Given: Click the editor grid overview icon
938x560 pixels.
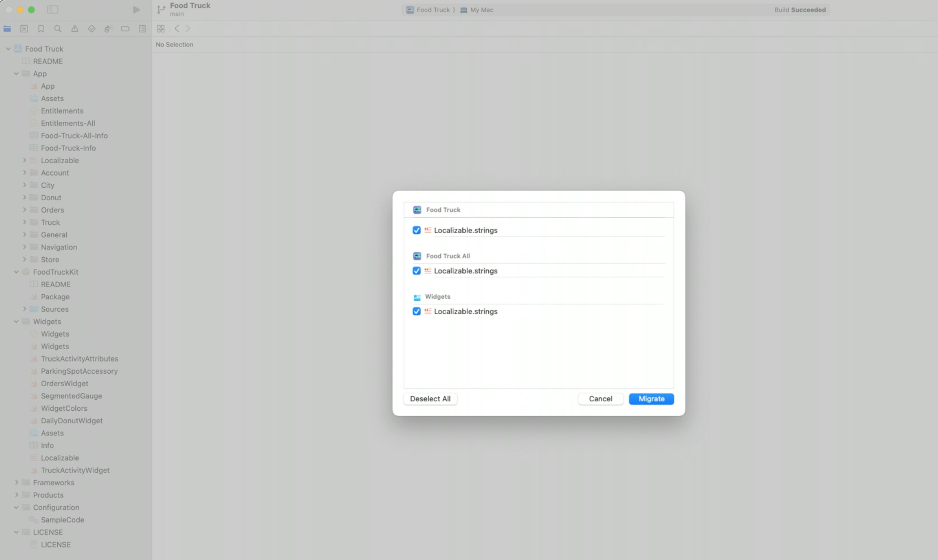Looking at the screenshot, I should coord(161,28).
